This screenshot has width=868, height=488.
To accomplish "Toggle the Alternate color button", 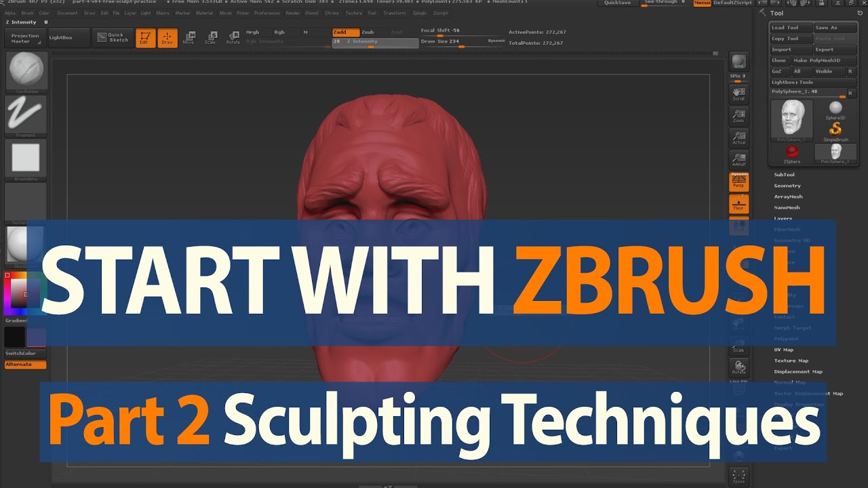I will click(26, 365).
